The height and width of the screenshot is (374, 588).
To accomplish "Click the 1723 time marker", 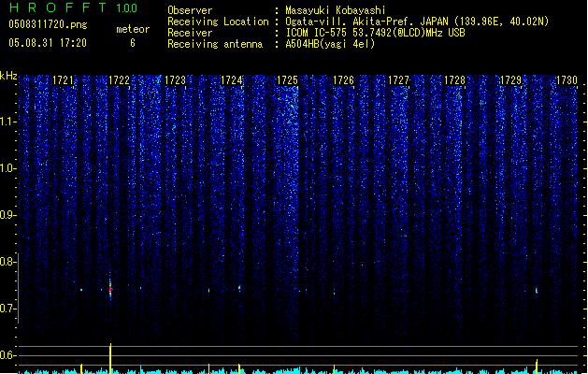I will [175, 80].
